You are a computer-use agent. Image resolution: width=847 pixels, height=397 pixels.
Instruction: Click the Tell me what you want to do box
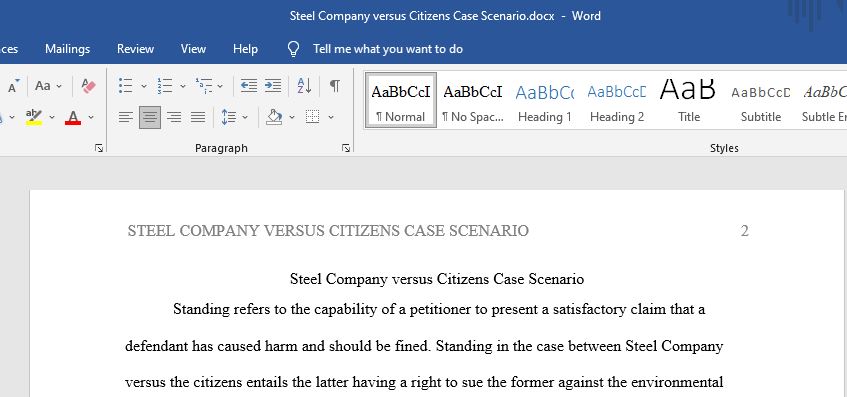pos(388,49)
